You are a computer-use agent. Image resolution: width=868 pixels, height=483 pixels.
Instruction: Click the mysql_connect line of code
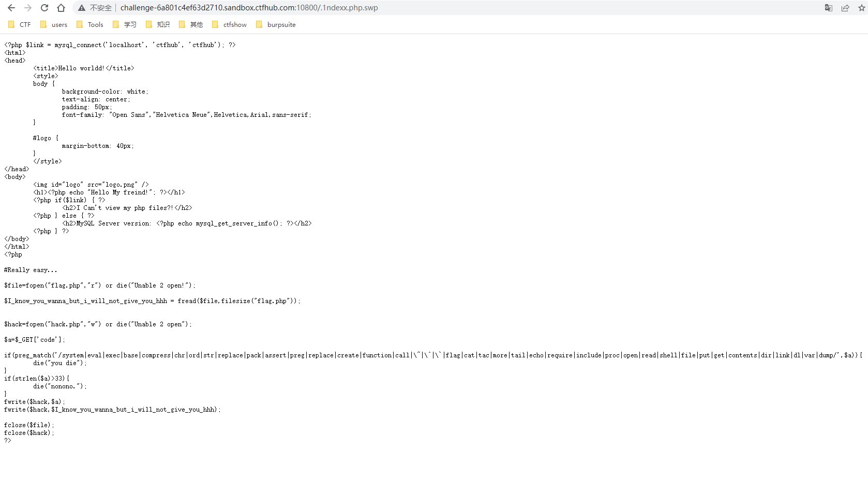point(120,45)
